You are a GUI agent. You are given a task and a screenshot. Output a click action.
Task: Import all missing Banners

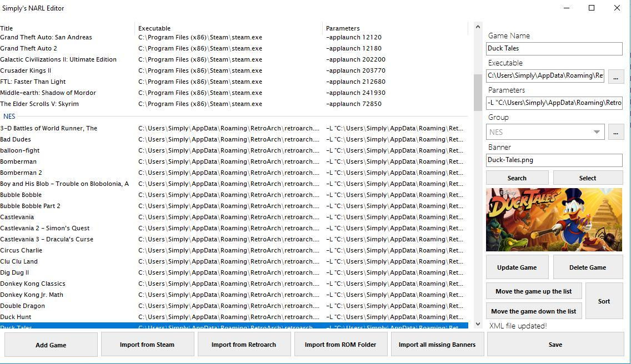[x=437, y=344]
